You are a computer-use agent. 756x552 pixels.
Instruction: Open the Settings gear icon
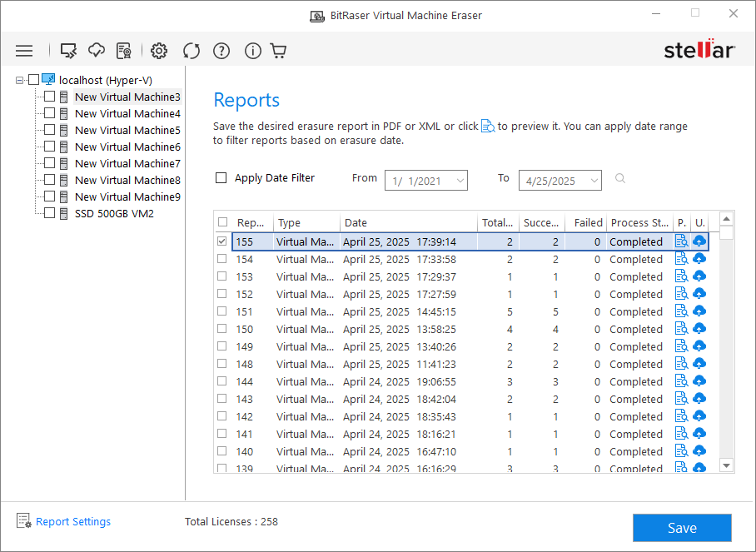(x=159, y=51)
